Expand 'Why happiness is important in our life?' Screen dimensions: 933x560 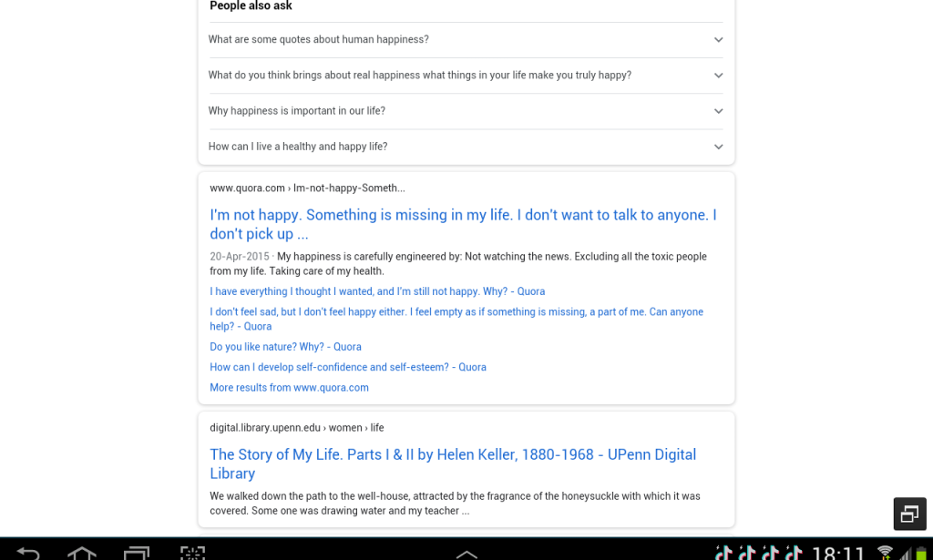(718, 111)
